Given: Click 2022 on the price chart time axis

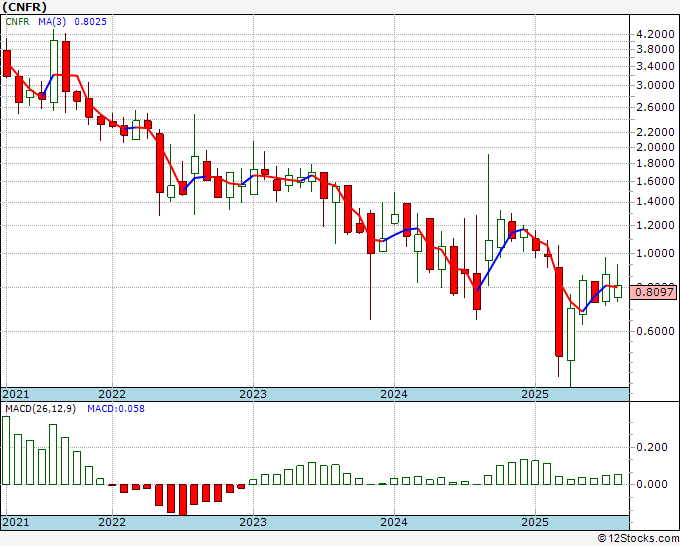Looking at the screenshot, I should coord(112,394).
